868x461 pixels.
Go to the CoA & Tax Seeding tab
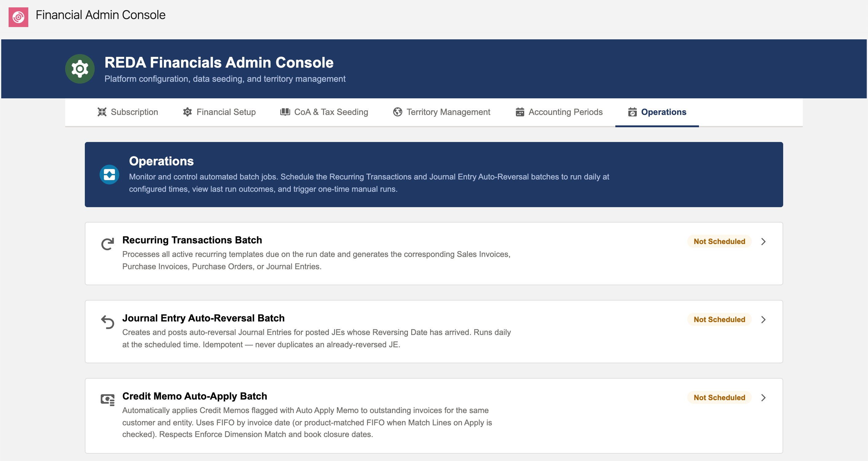coord(324,112)
